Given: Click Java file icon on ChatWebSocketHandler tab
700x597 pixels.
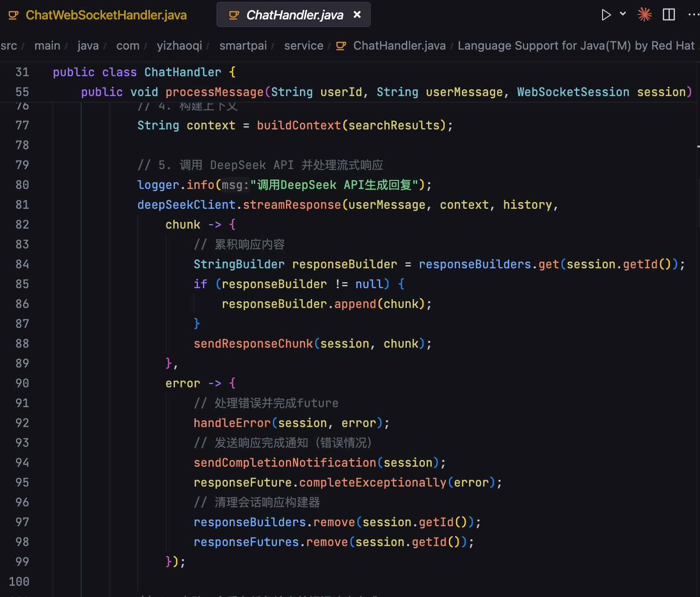Looking at the screenshot, I should click(14, 15).
